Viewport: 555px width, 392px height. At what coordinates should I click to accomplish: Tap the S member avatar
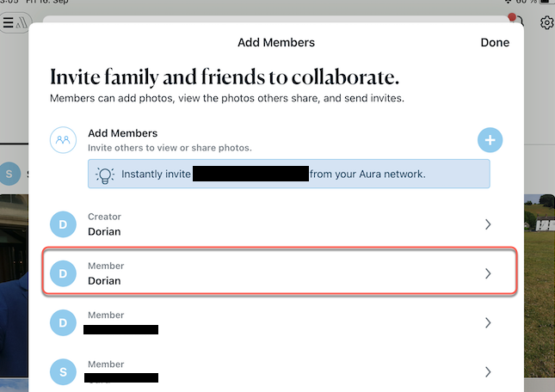63,371
